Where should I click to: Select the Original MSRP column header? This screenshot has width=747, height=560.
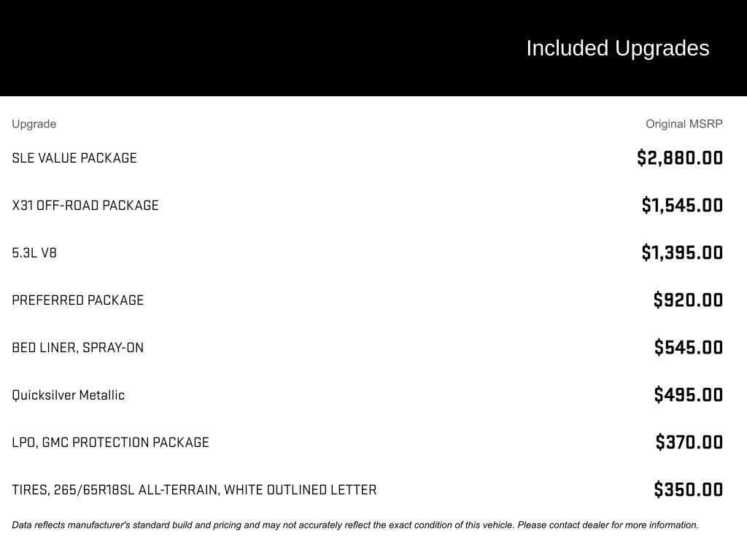684,124
